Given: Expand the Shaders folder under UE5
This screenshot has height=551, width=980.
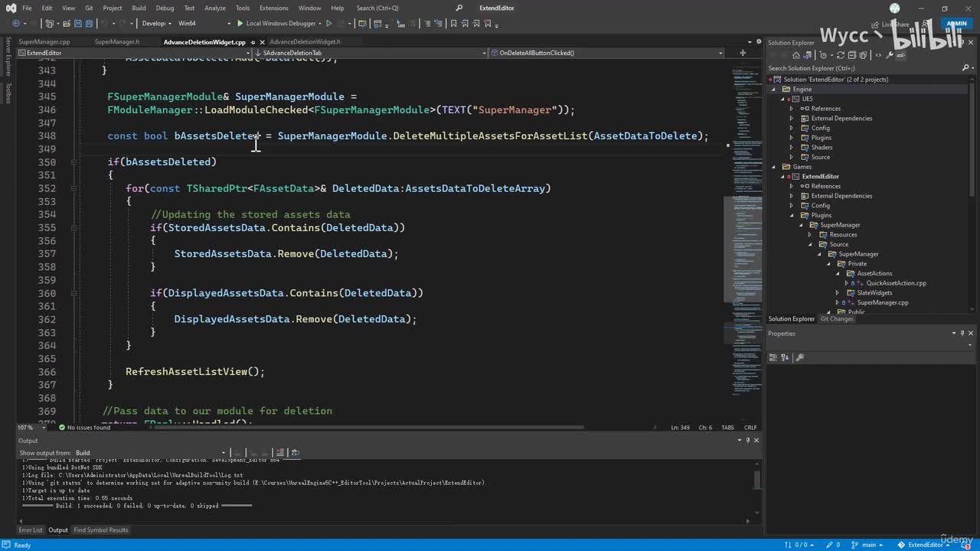Looking at the screenshot, I should coord(792,148).
